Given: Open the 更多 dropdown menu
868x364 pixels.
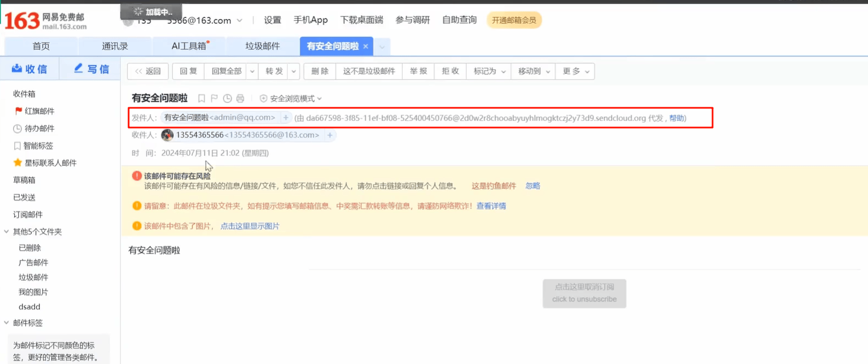Looking at the screenshot, I should click(575, 71).
